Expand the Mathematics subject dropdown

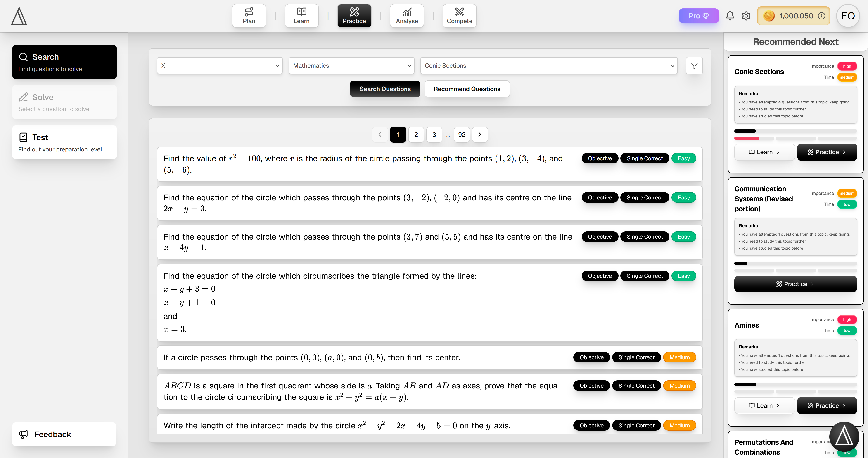tap(351, 65)
